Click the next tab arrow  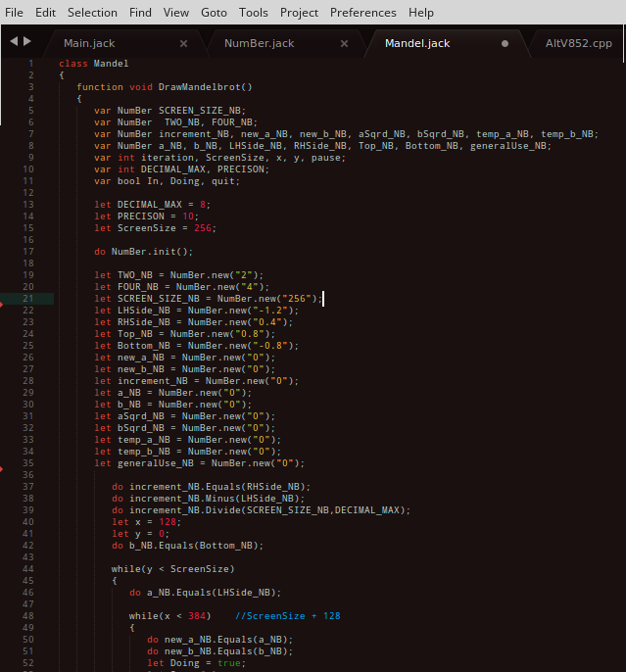click(x=27, y=42)
